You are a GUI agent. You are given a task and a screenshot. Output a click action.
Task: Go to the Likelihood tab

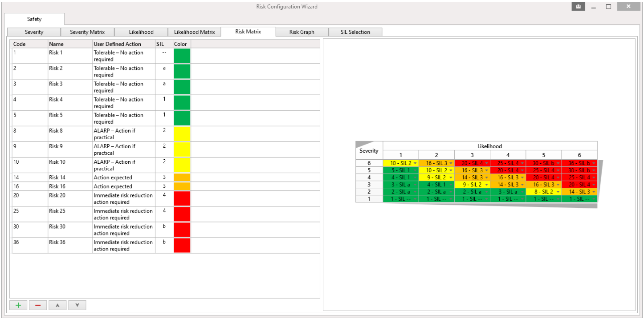141,32
